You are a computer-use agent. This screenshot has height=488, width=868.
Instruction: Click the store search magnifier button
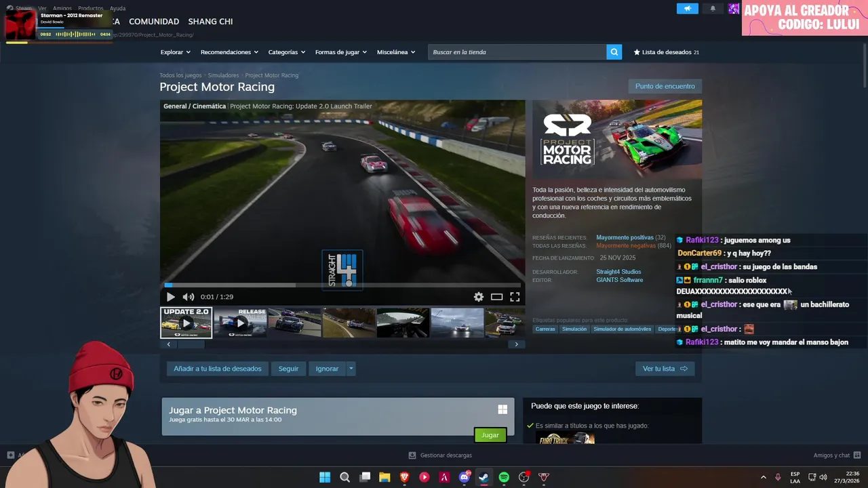point(614,52)
